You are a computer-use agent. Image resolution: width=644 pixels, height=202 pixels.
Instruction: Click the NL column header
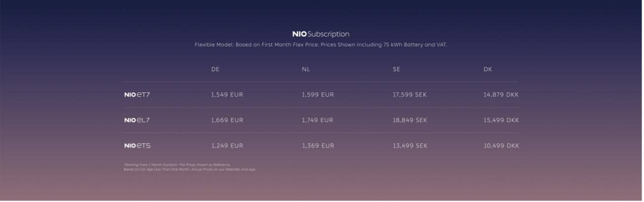(306, 69)
